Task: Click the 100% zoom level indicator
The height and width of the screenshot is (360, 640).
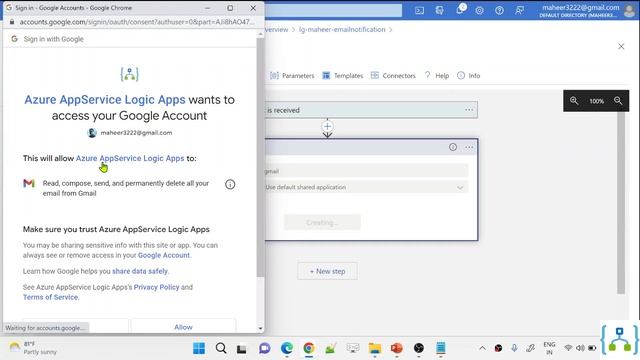Action: 596,101
